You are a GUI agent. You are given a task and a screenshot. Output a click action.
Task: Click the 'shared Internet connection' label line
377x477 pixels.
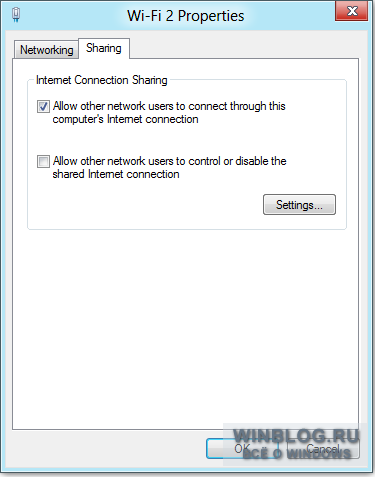click(116, 174)
